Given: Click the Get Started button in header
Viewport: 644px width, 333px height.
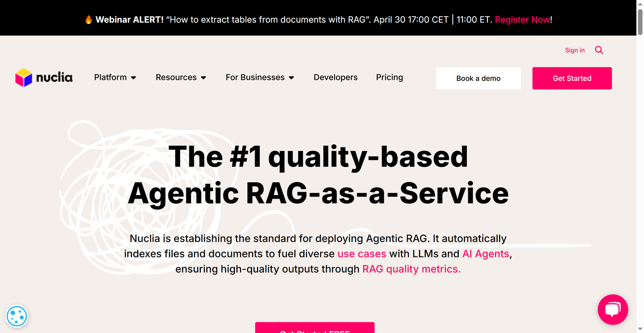Looking at the screenshot, I should pyautogui.click(x=572, y=78).
